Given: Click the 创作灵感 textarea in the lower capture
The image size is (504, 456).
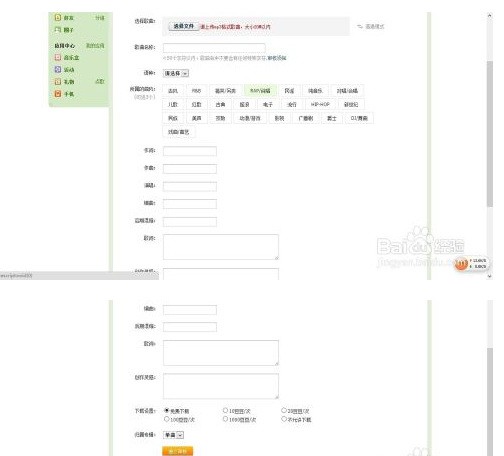Looking at the screenshot, I should pos(221,386).
